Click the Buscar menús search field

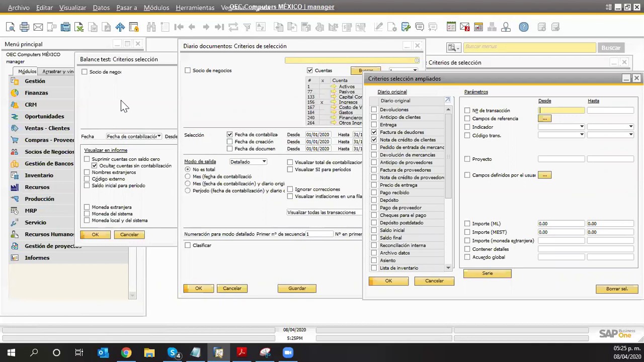(x=529, y=47)
